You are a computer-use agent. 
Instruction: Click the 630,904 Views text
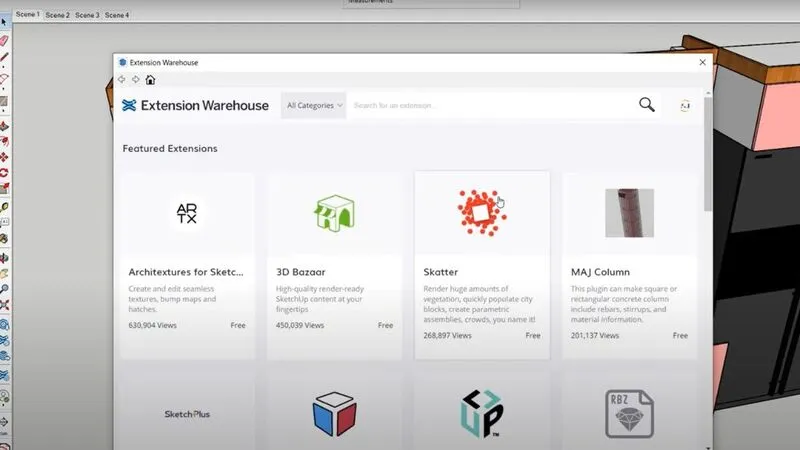pos(153,325)
